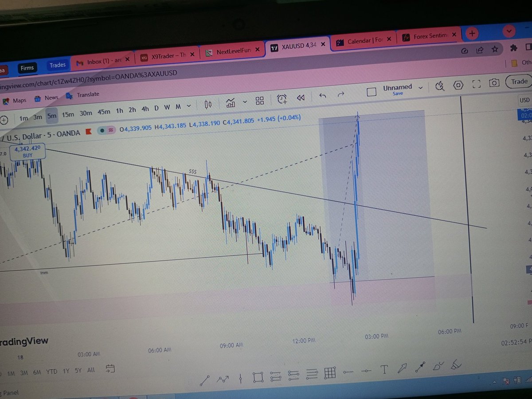Select the table grid drawing tool
The width and height of the screenshot is (532, 399).
329,373
